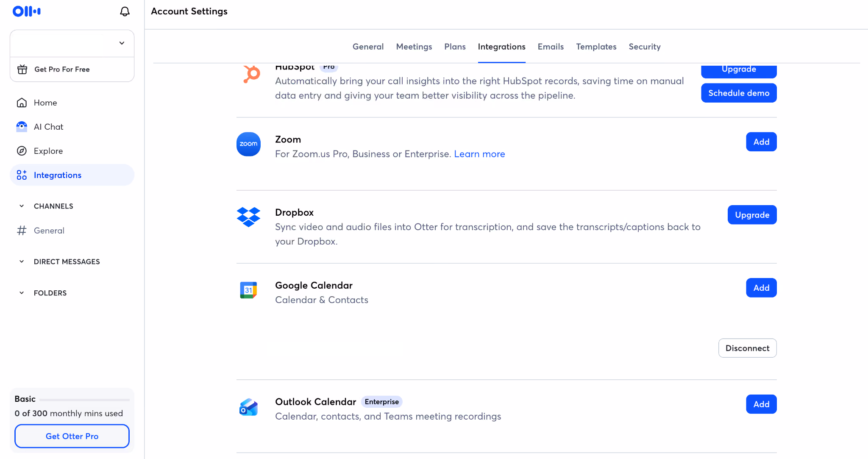Click the Otter logo icon
The width and height of the screenshot is (868, 459).
(27, 11)
